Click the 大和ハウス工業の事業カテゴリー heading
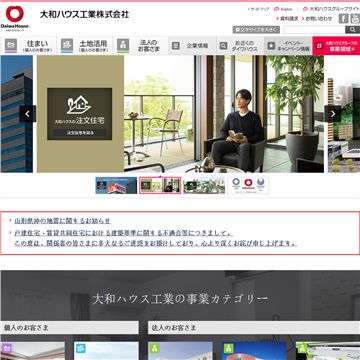The height and width of the screenshot is (360, 360). pos(180,298)
